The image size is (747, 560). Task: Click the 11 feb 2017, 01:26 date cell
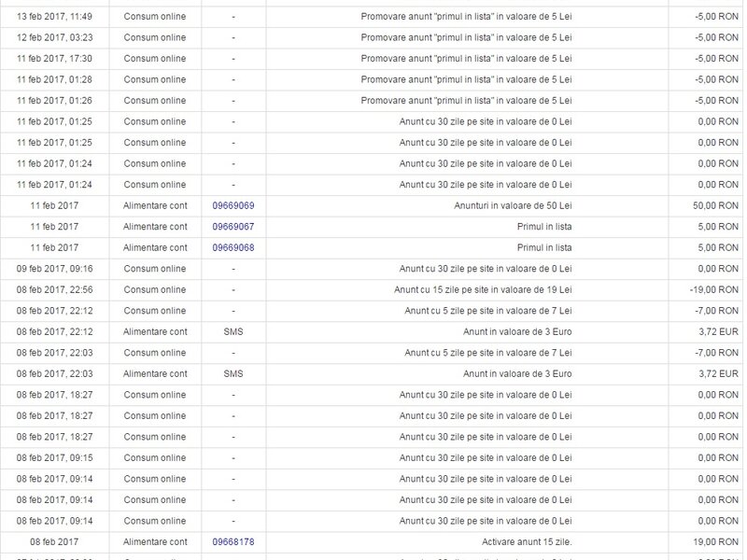tap(54, 101)
